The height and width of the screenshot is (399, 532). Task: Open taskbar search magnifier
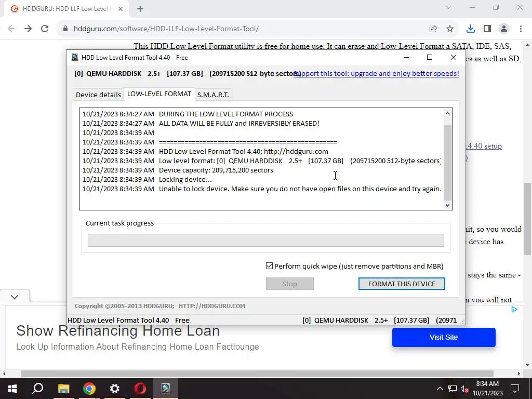pos(37,389)
